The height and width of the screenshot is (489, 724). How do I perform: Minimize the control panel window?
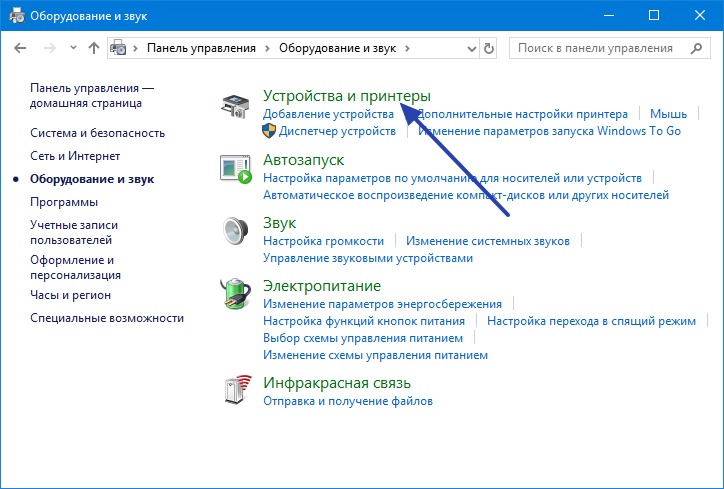point(609,15)
